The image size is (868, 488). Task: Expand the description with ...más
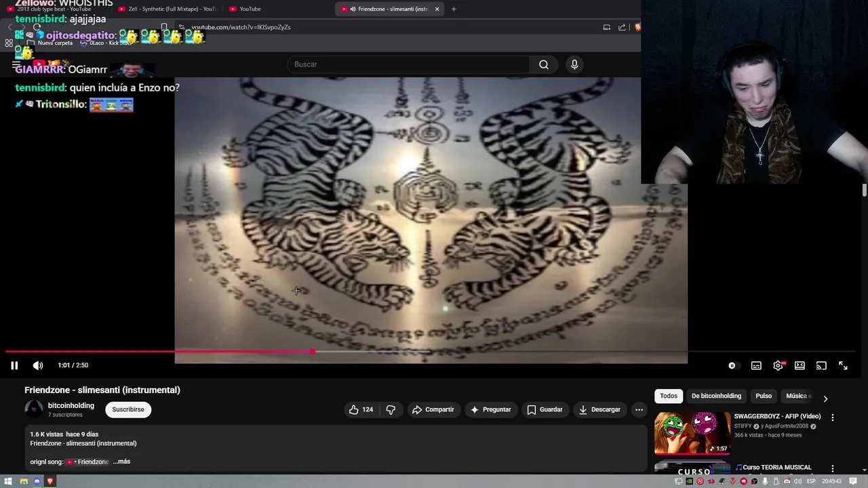pyautogui.click(x=121, y=462)
